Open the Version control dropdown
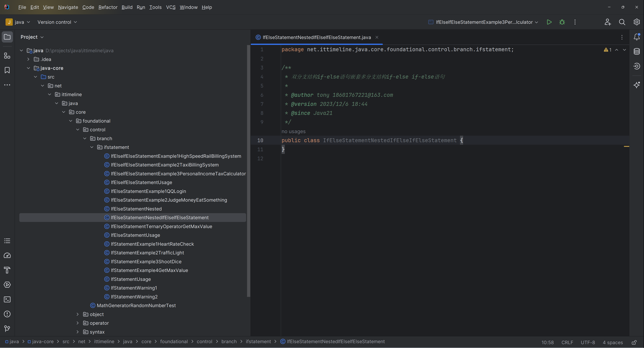The width and height of the screenshot is (644, 348). click(57, 22)
